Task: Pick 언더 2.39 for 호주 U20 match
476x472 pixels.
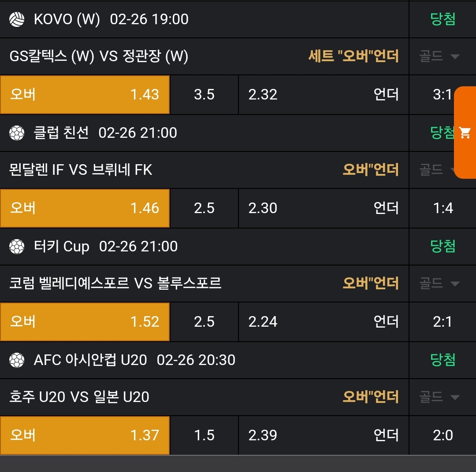Action: [324, 435]
